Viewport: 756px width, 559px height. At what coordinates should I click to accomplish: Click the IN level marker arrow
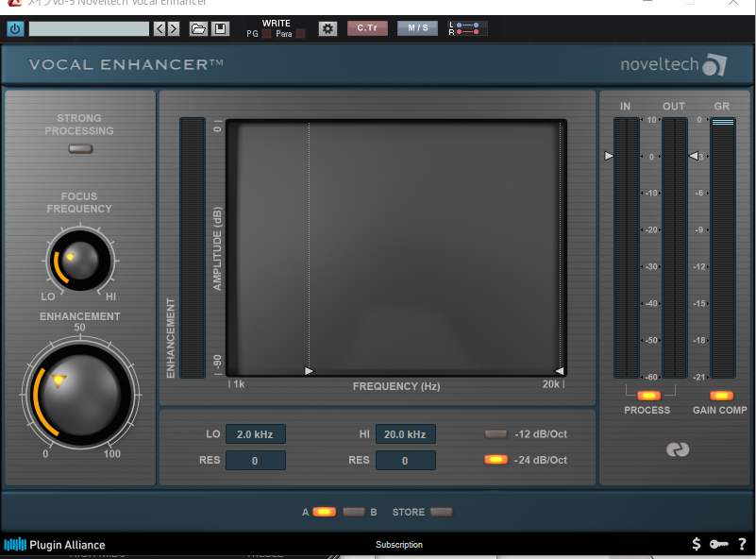(609, 156)
